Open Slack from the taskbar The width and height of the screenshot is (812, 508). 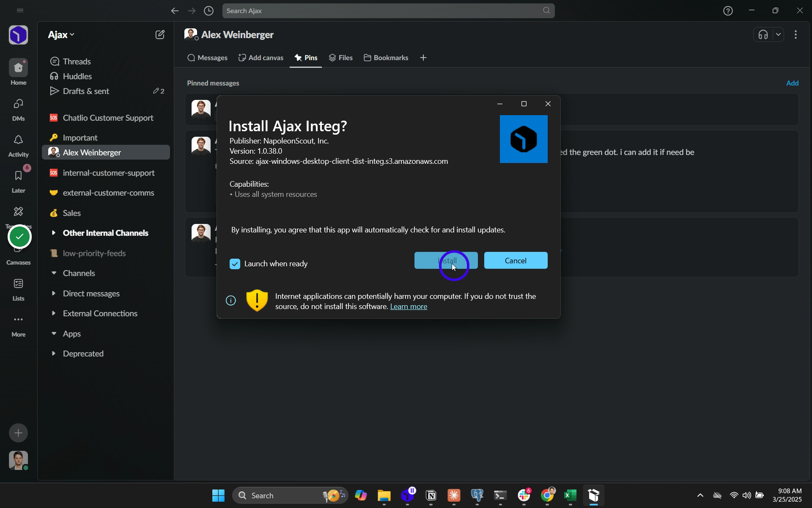(x=524, y=495)
